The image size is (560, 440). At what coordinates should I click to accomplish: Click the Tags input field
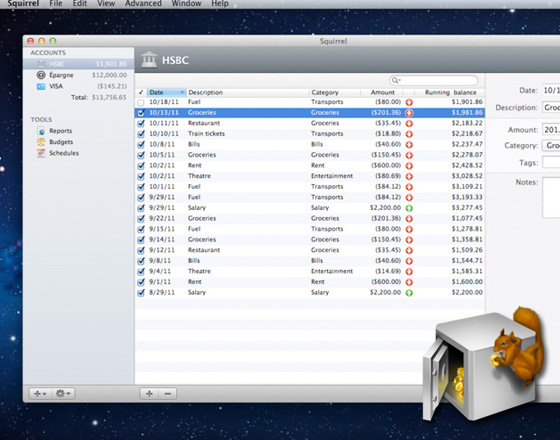pos(551,162)
